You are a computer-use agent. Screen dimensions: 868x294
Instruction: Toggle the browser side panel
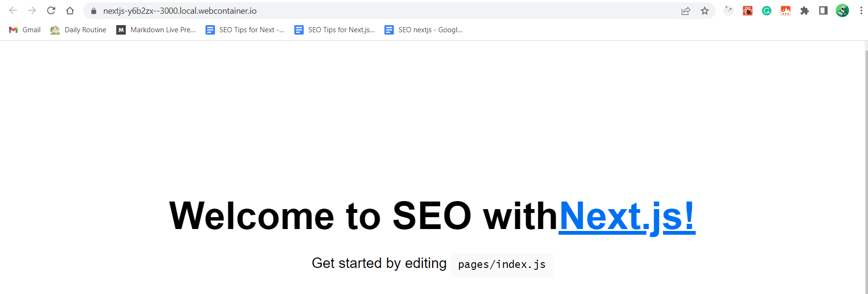823,10
